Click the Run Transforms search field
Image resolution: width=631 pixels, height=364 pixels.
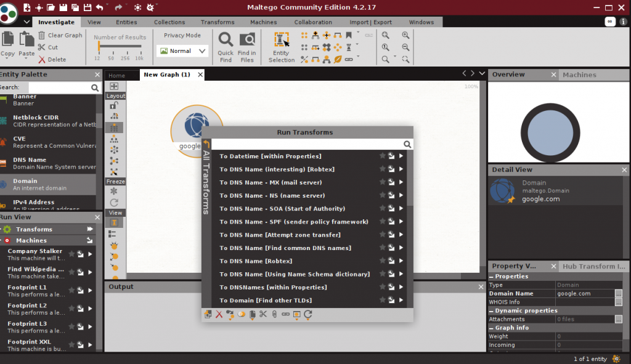pyautogui.click(x=307, y=144)
